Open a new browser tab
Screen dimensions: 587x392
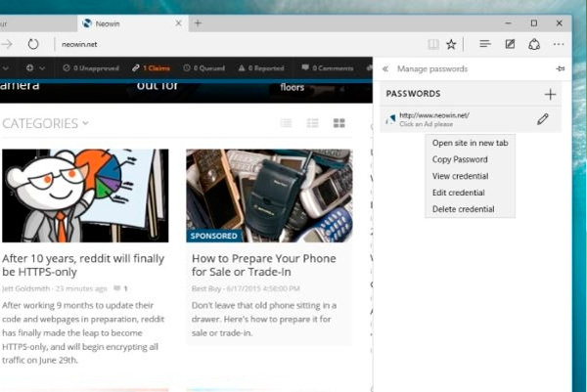(198, 22)
